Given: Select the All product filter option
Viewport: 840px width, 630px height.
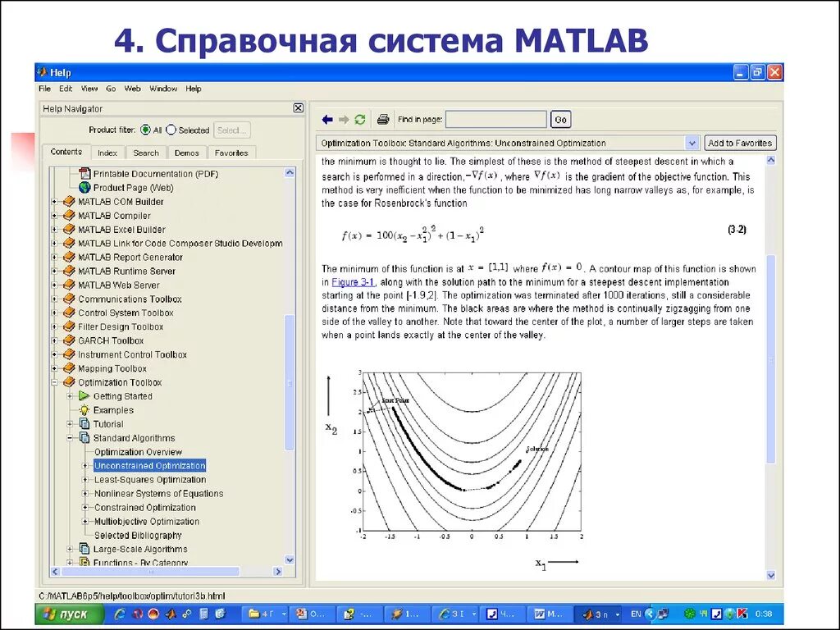Looking at the screenshot, I should 145,130.
